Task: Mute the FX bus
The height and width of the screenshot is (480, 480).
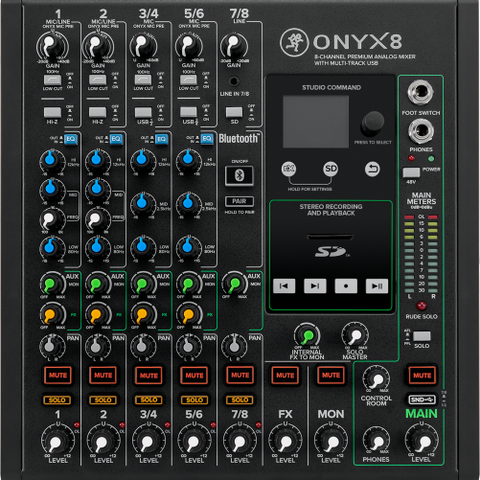Action: click(285, 375)
